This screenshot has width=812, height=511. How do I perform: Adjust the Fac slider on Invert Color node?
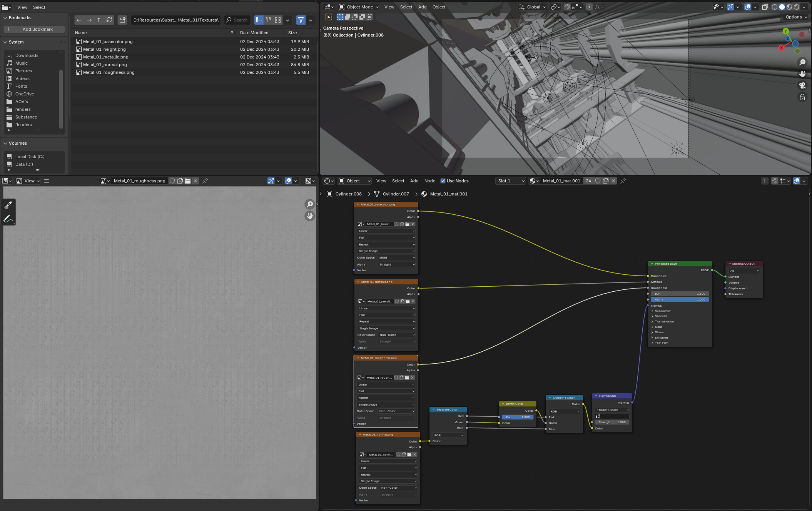518,417
